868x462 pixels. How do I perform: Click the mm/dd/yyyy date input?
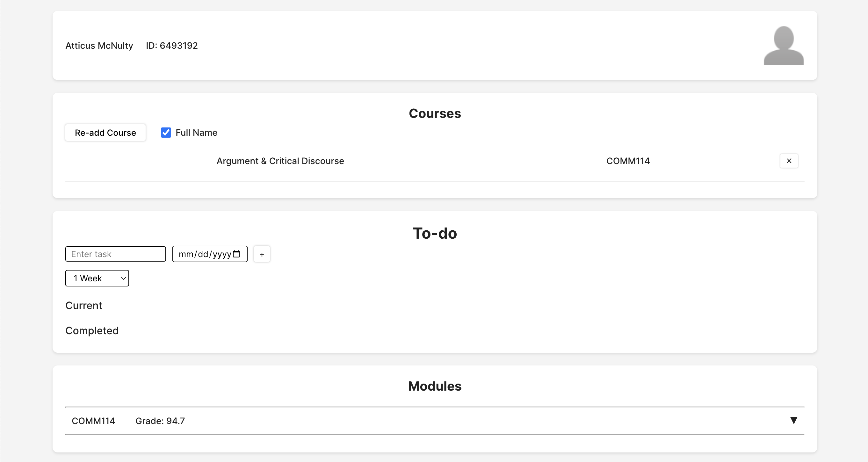coord(210,254)
